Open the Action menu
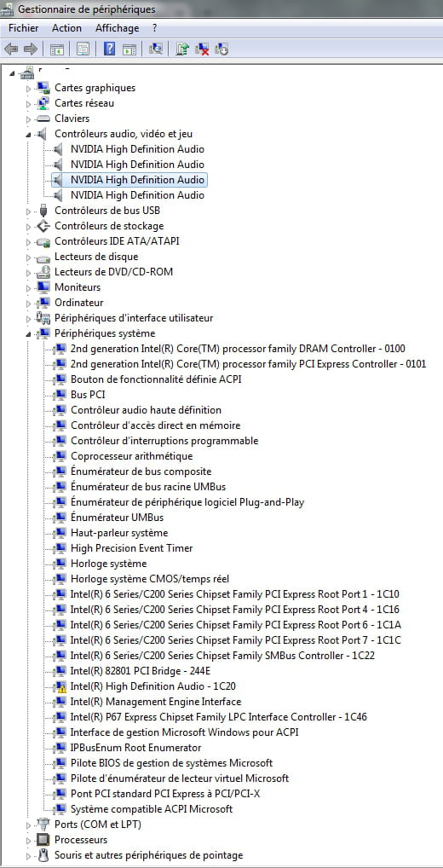This screenshot has width=443, height=868. point(67,27)
